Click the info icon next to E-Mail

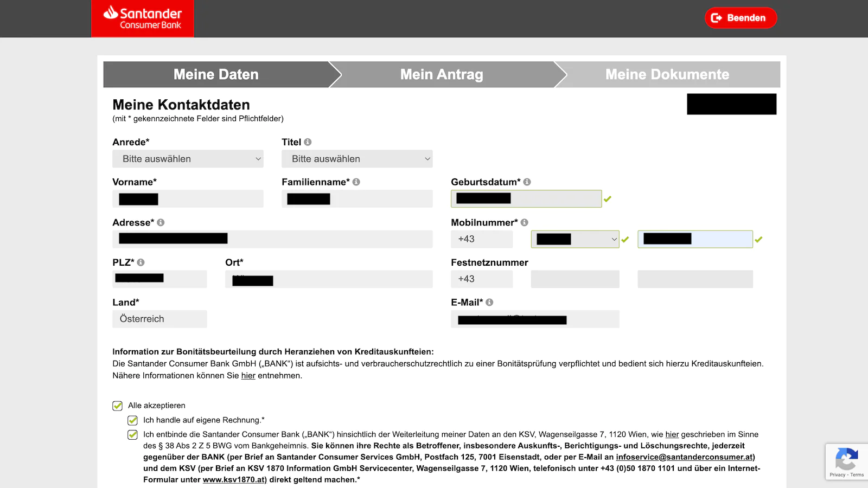pyautogui.click(x=489, y=303)
